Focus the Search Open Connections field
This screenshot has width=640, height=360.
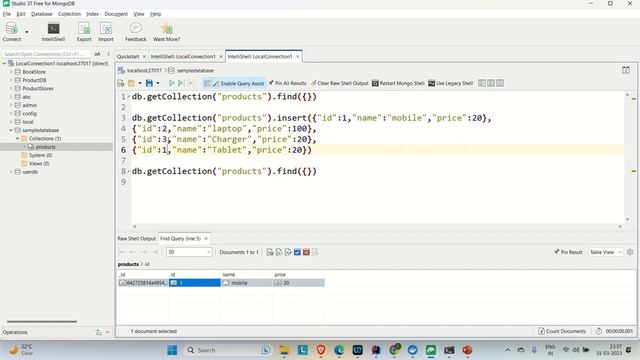pos(46,54)
